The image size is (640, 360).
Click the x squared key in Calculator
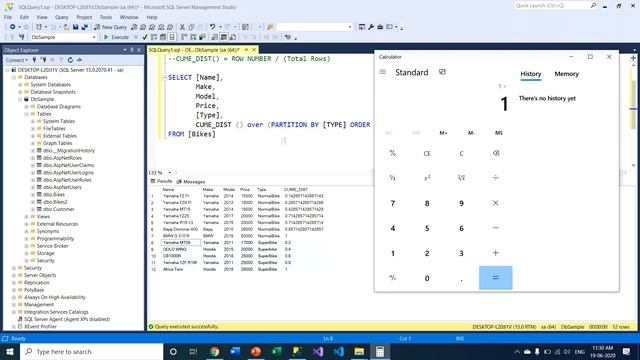click(427, 178)
